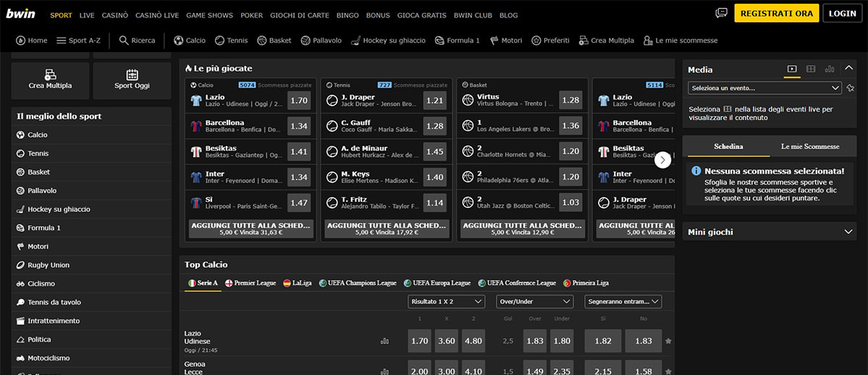Add all Calcio picks to schedina

tap(251, 229)
